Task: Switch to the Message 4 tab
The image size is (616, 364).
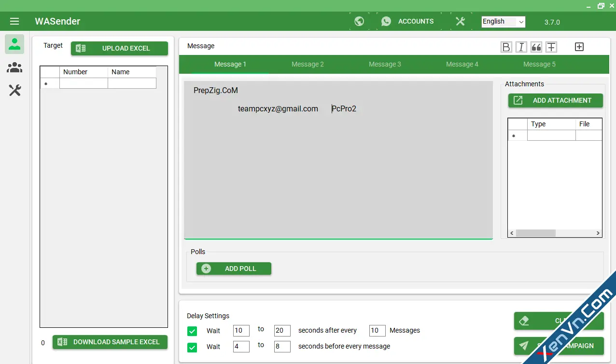Action: (x=462, y=64)
